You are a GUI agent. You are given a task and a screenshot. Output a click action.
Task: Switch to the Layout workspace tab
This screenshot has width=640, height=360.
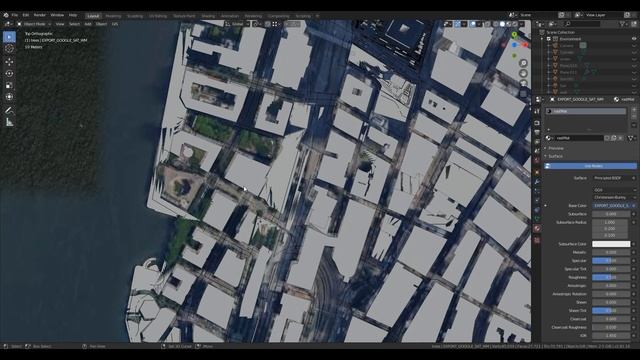(93, 16)
